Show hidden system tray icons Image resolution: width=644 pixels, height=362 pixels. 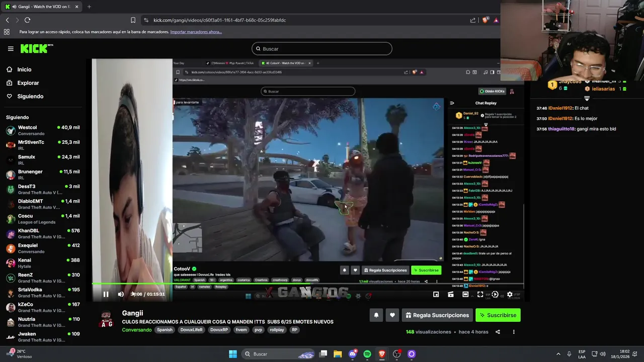click(558, 354)
